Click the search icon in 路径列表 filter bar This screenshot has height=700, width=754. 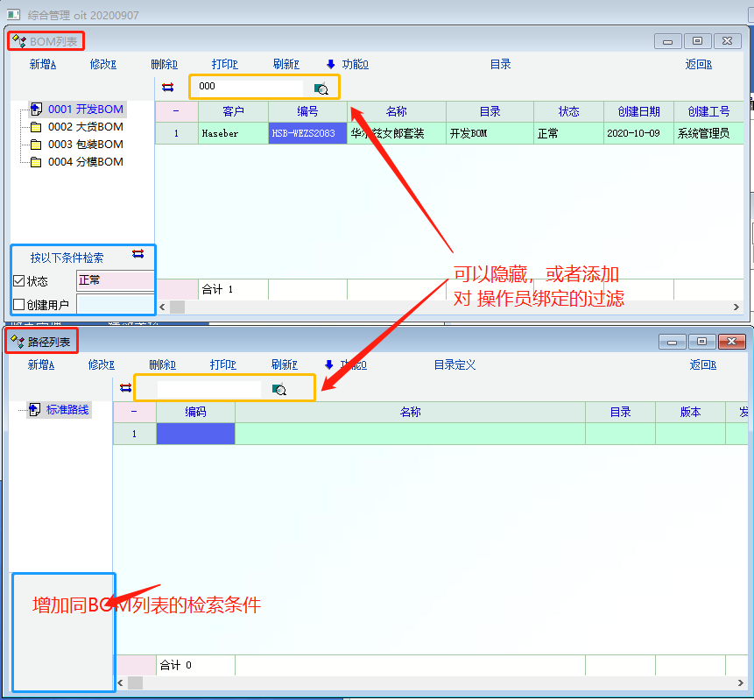278,389
